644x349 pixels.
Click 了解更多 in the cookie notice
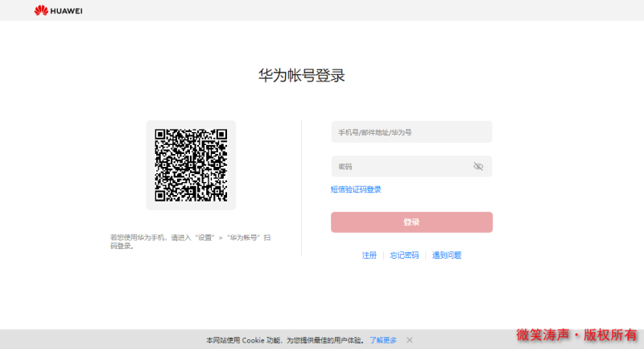[x=383, y=340]
